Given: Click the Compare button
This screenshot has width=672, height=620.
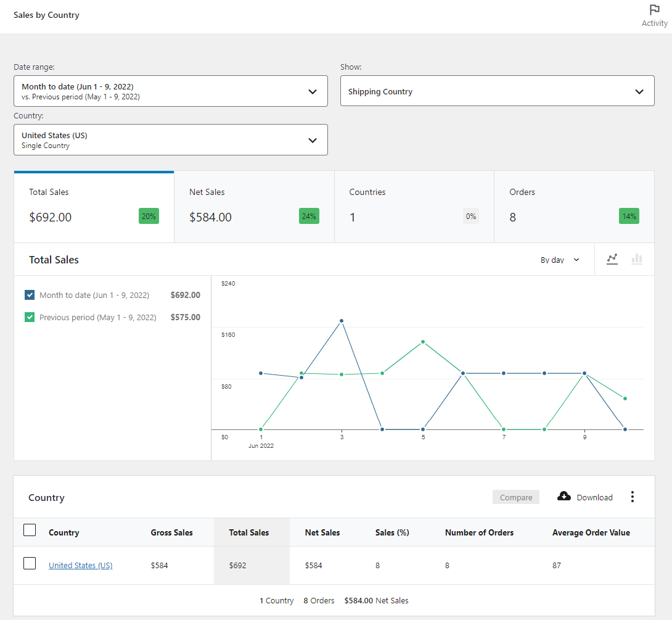Looking at the screenshot, I should 515,496.
